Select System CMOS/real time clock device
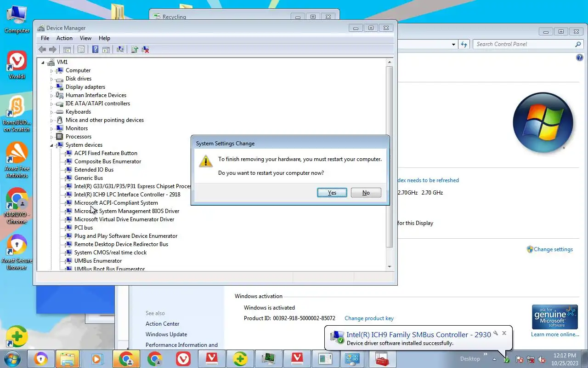 click(110, 253)
